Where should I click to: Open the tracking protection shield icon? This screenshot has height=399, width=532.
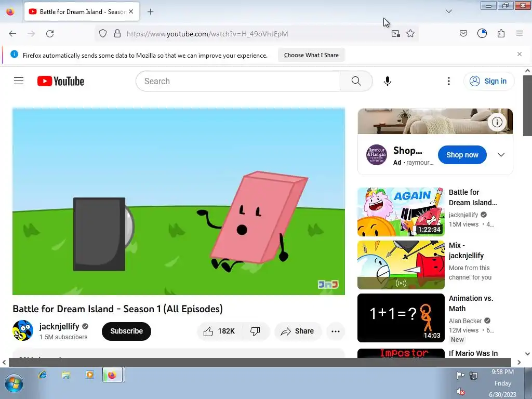103,33
